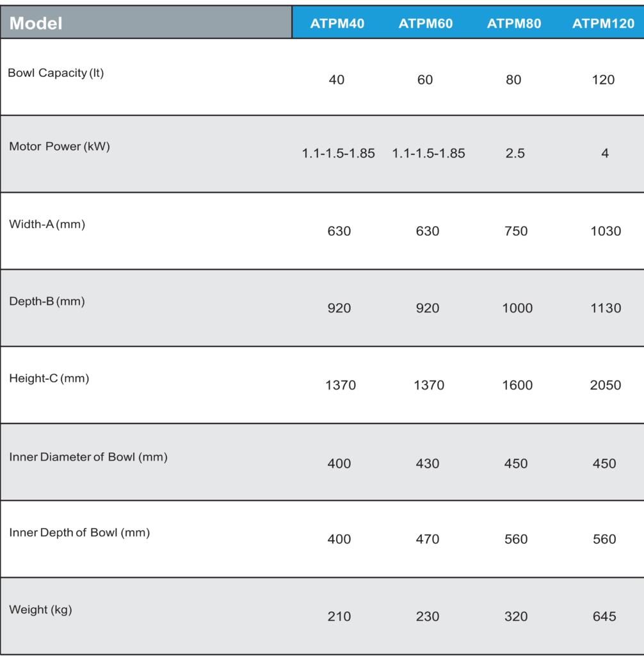
Task: Select ATPM40 weight value 210
Action: 339,616
